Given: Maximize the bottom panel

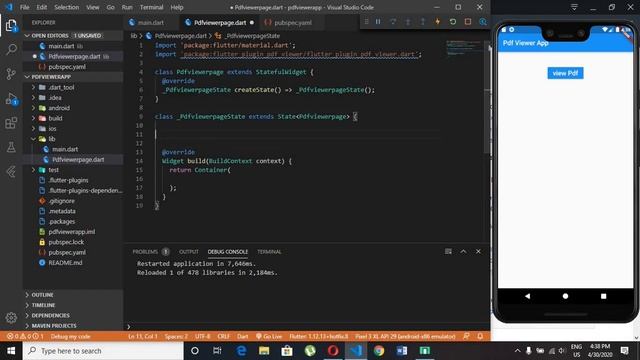Looking at the screenshot, I should click(463, 251).
